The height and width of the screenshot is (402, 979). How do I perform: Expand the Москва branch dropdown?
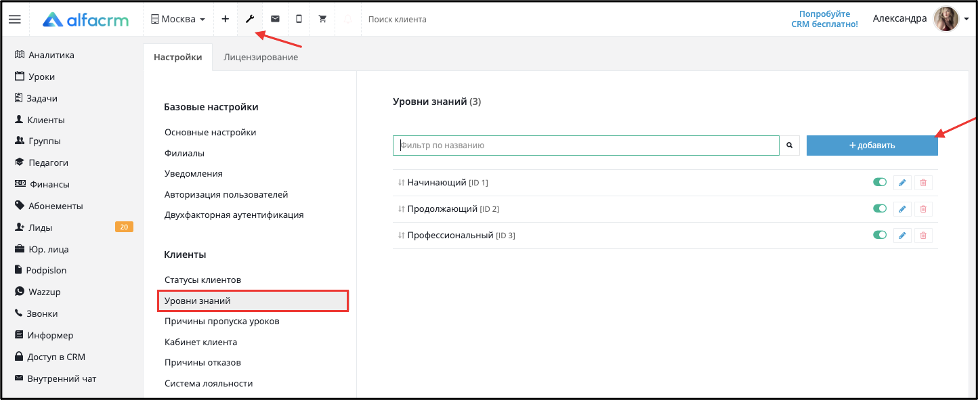coord(178,19)
